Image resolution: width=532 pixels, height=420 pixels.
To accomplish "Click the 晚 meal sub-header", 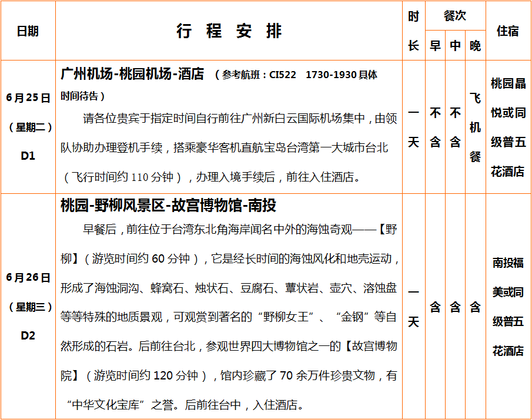I will [x=475, y=46].
